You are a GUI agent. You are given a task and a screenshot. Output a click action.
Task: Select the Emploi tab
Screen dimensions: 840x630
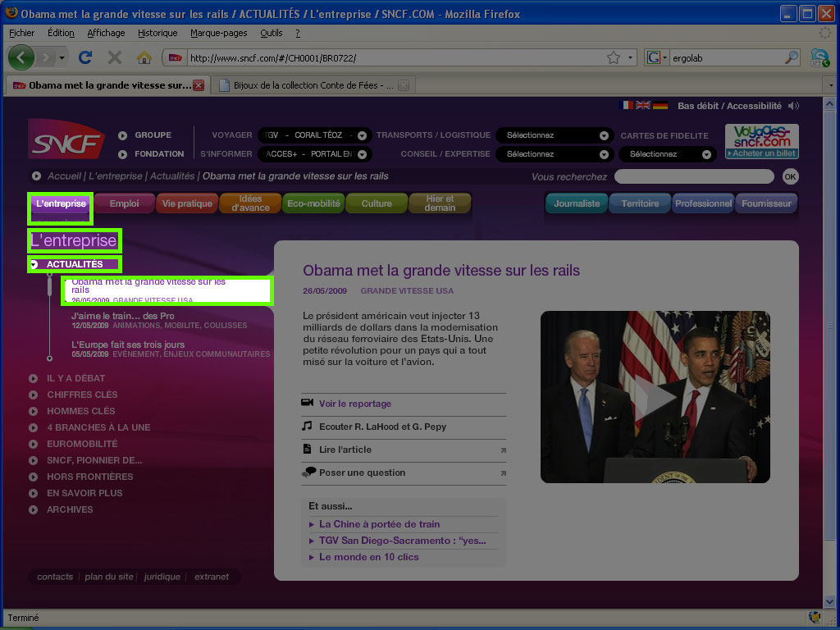(125, 203)
